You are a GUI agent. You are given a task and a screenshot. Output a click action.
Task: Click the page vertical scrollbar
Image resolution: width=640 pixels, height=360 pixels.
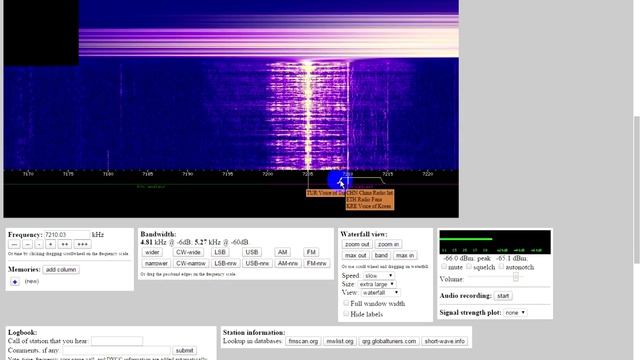pyautogui.click(x=636, y=190)
